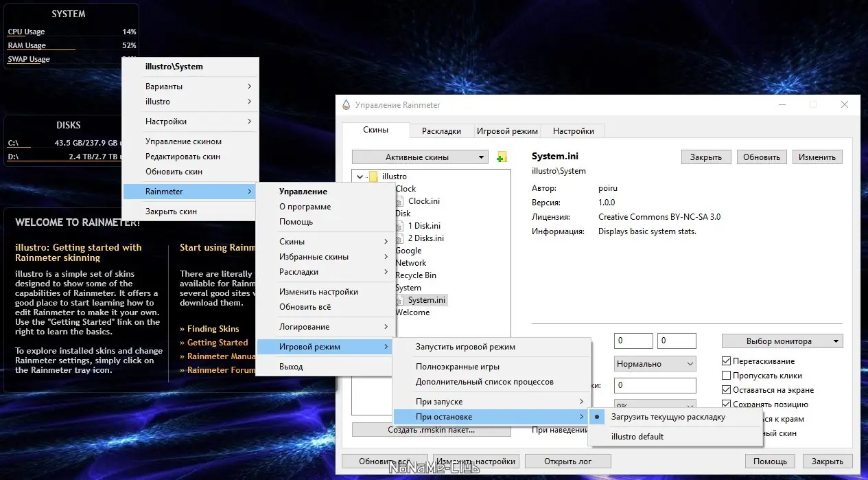Click Помощь menu entry
Screen dimensions: 868x480
pyautogui.click(x=325, y=222)
